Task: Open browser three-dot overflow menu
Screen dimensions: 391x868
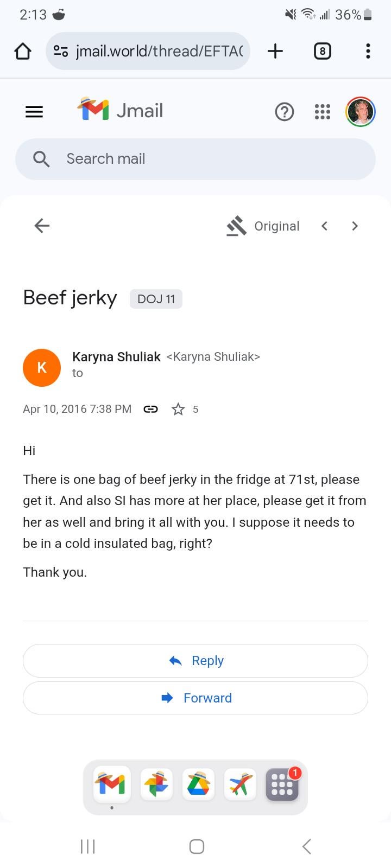Action: (368, 51)
